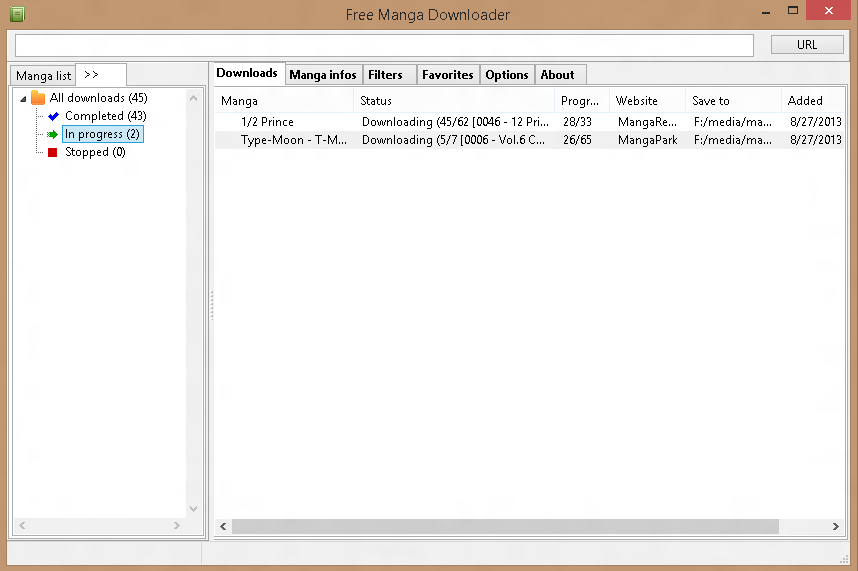The height and width of the screenshot is (571, 858).
Task: Select Completed (43) in the tree
Action: (106, 116)
